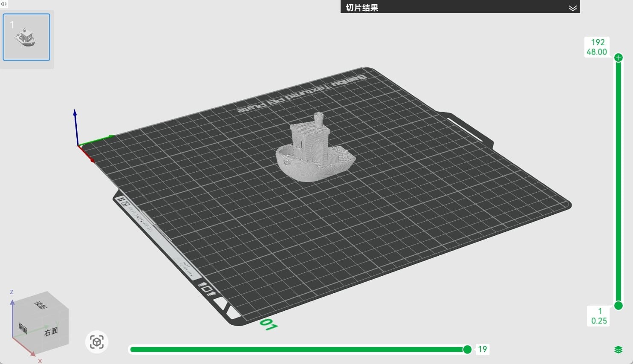Click the move count value 19
The image size is (633, 364).
(x=482, y=350)
